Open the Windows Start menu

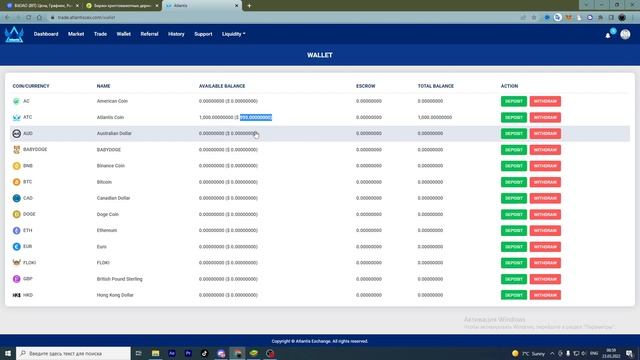pos(8,353)
